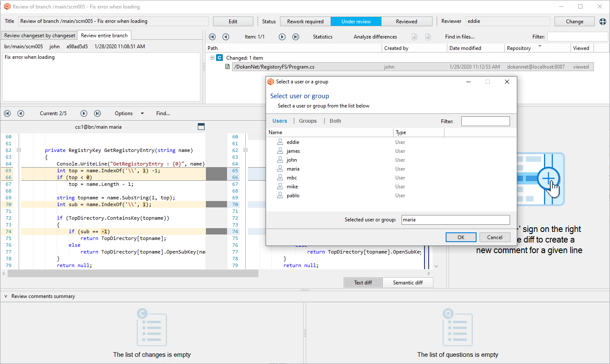
Task: Close the Select a user or group dialog
Action: point(507,82)
